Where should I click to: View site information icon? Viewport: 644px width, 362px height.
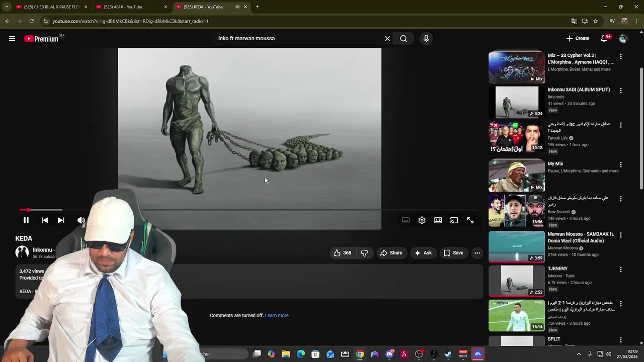(x=46, y=21)
